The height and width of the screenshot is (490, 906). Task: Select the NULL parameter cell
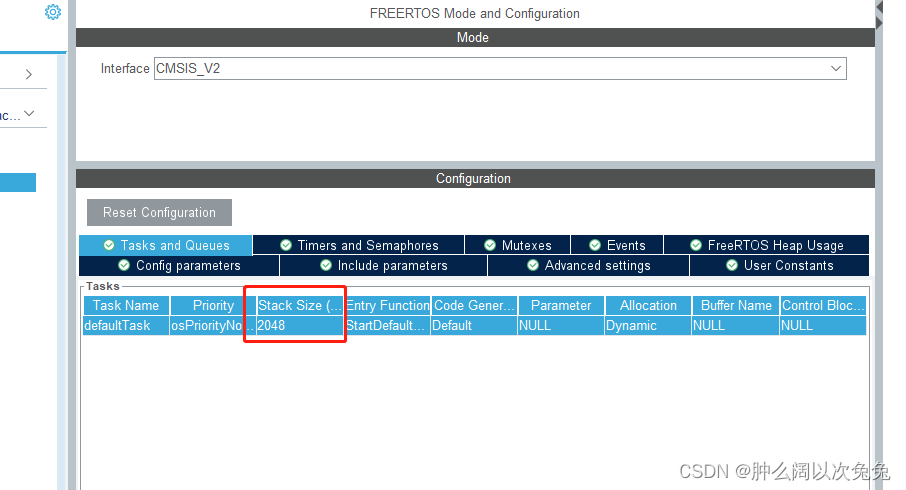coord(561,325)
